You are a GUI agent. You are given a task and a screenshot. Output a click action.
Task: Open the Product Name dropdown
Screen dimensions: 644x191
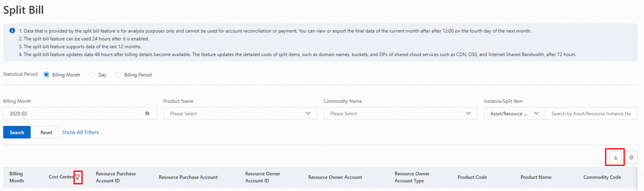point(240,113)
